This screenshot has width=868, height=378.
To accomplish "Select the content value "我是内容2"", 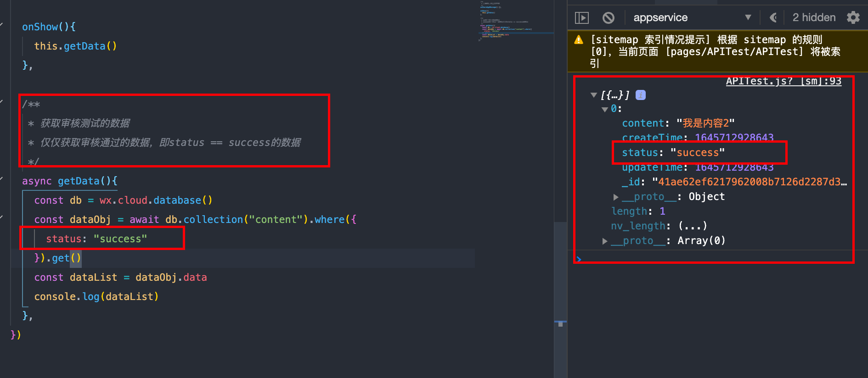I will (x=705, y=123).
